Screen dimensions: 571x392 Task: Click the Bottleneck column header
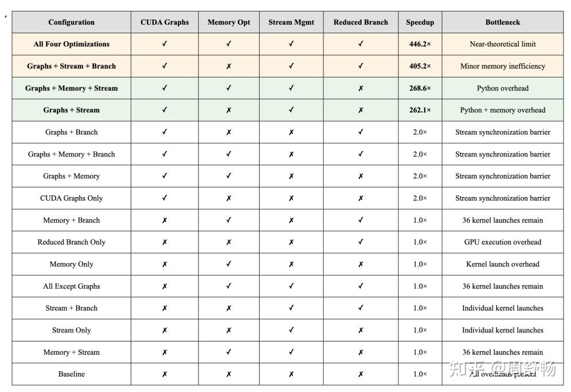503,22
